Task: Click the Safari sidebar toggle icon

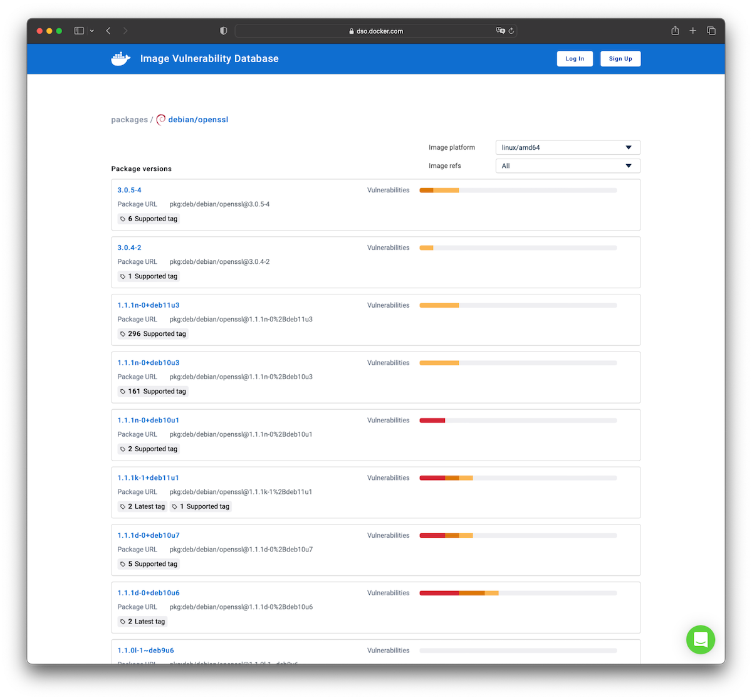Action: coord(79,31)
